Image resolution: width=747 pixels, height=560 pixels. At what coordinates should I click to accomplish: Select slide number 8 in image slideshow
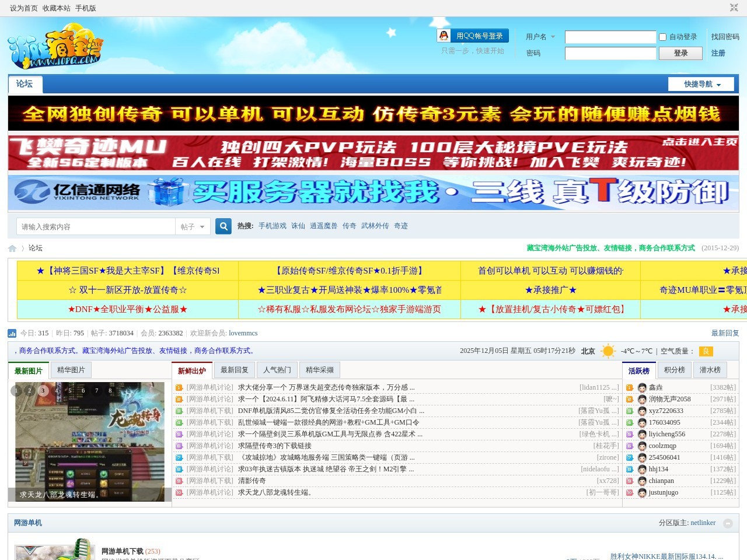pyautogui.click(x=110, y=391)
